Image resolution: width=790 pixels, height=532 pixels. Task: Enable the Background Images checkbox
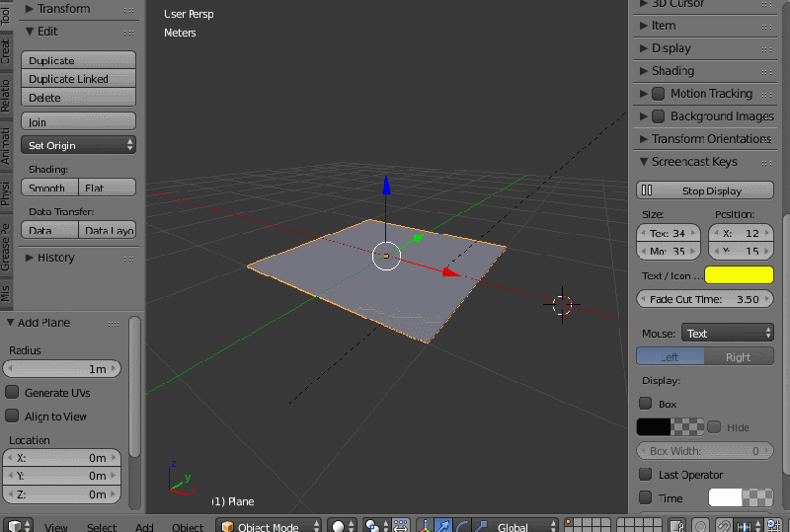pyautogui.click(x=658, y=116)
